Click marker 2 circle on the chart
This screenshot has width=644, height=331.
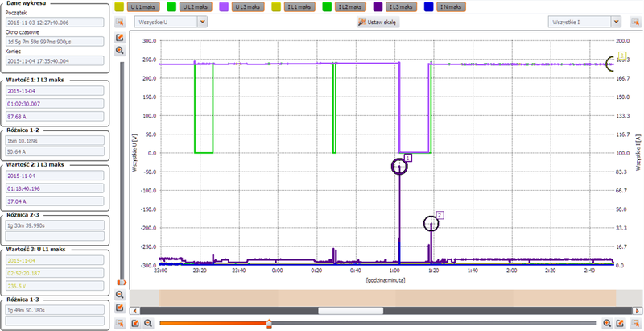click(x=431, y=223)
